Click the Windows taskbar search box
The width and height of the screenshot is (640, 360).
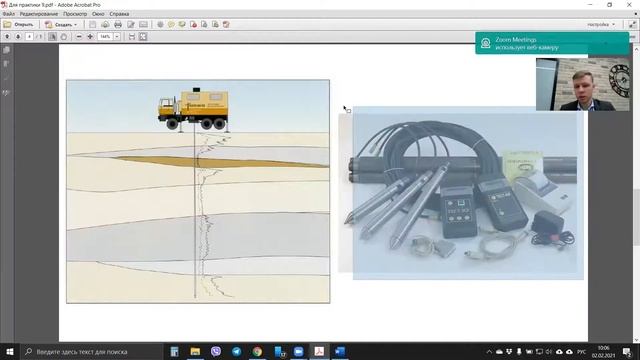91,351
